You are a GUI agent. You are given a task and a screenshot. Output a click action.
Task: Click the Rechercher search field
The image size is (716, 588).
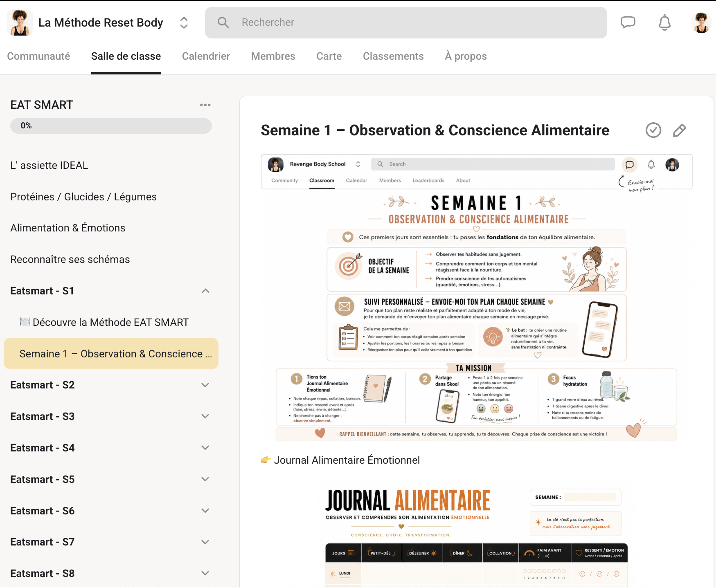(406, 22)
